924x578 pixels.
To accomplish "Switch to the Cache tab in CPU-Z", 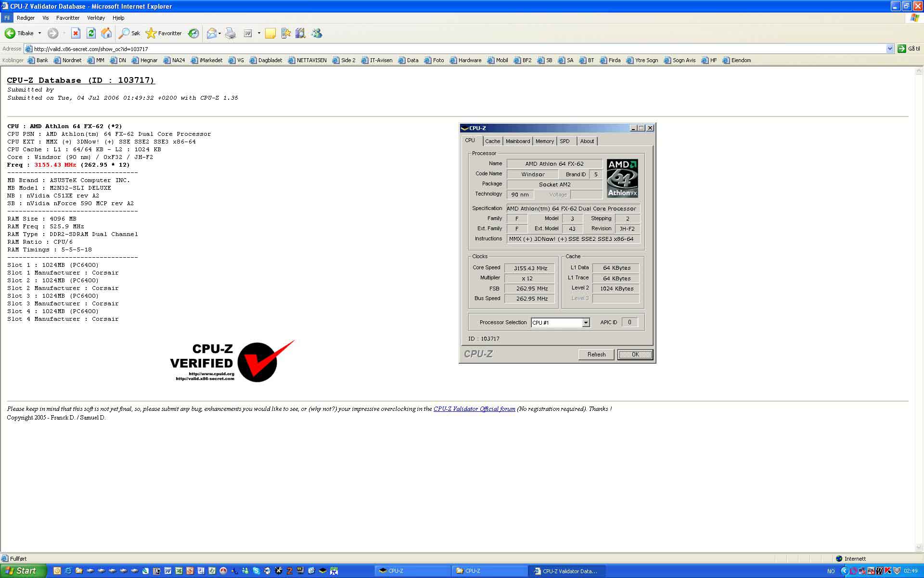I will click(492, 141).
